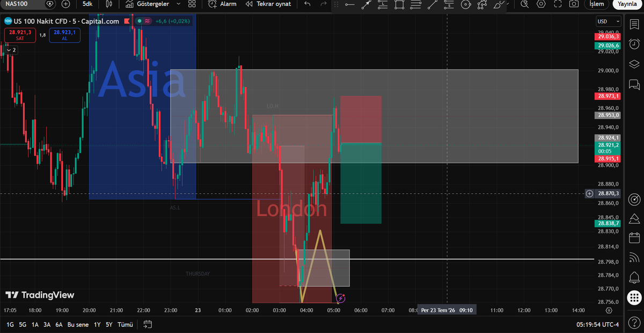Select the long position tool
This screenshot has width=644, height=333.
click(x=383, y=4)
